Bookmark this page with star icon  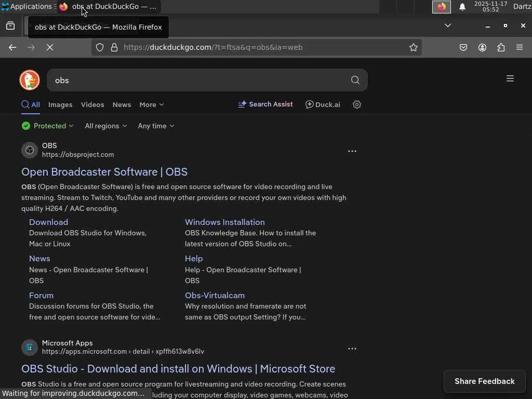point(414,47)
